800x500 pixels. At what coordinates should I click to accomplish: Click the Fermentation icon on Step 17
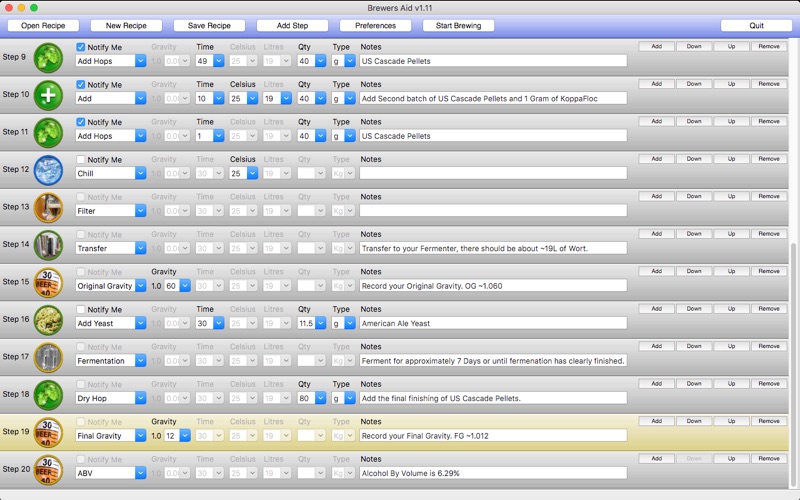(48, 357)
